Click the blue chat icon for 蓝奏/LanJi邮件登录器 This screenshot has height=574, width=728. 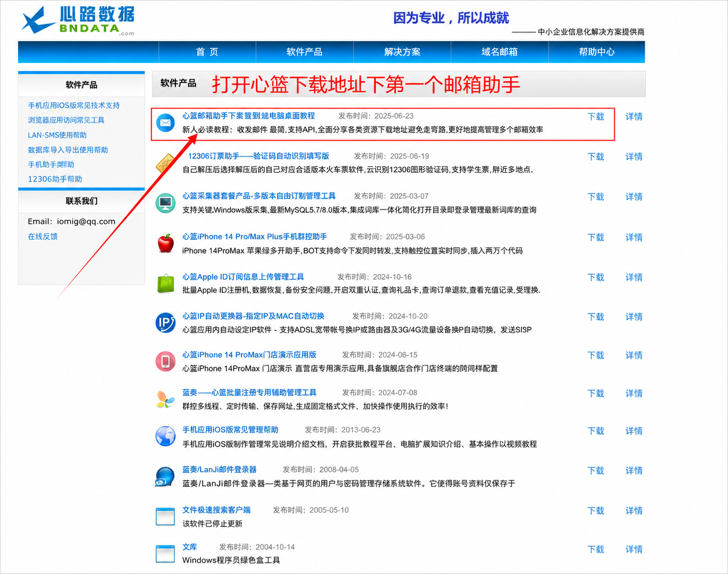(x=165, y=477)
